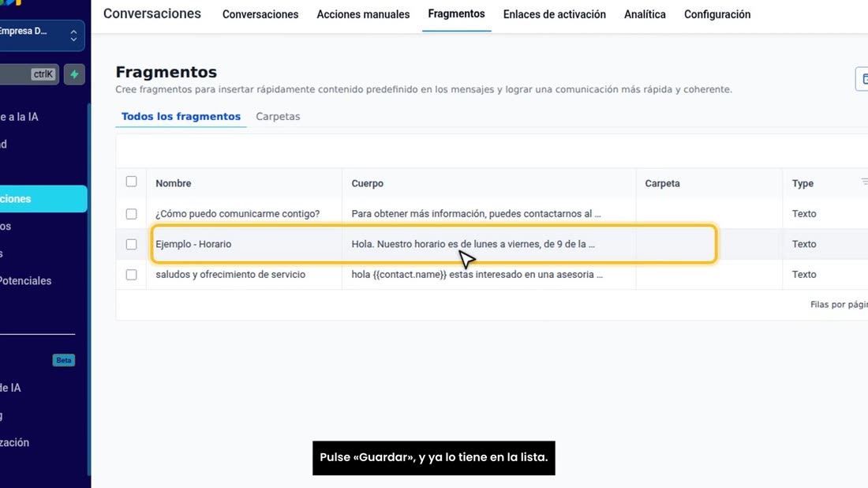Image resolution: width=868 pixels, height=488 pixels.
Task: Open the Configuración tab
Action: pyautogui.click(x=716, y=14)
